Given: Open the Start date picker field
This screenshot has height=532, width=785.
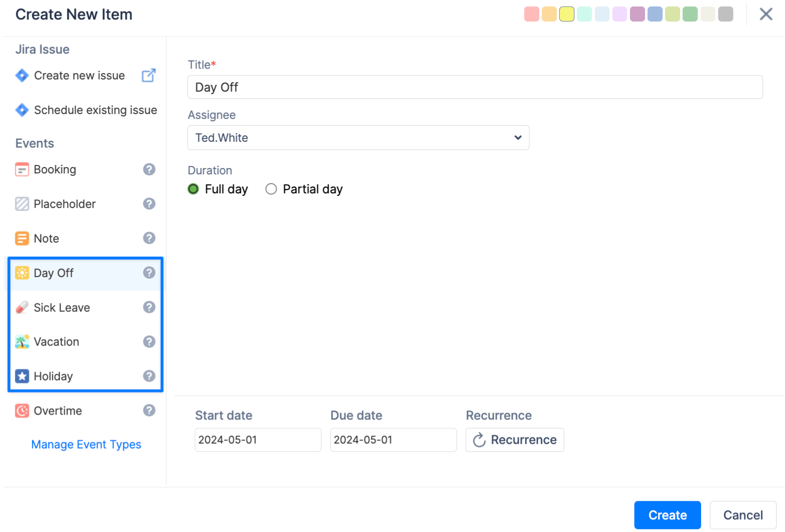Looking at the screenshot, I should 258,440.
